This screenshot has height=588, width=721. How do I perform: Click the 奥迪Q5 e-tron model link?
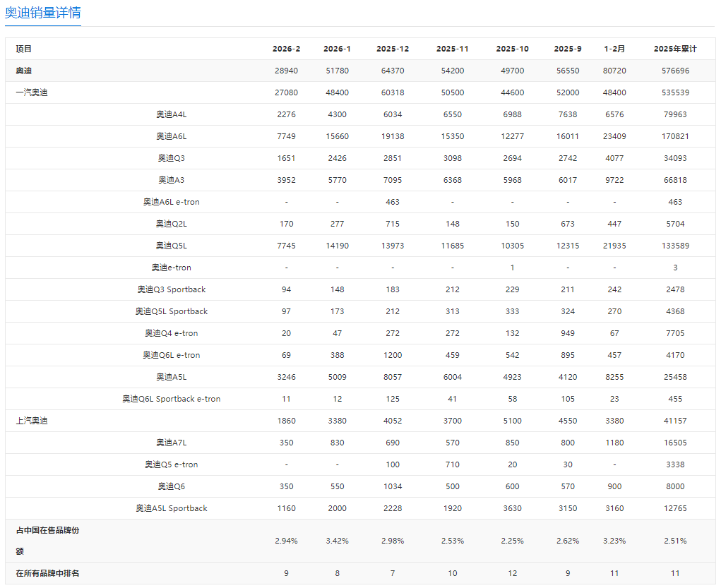pyautogui.click(x=171, y=464)
